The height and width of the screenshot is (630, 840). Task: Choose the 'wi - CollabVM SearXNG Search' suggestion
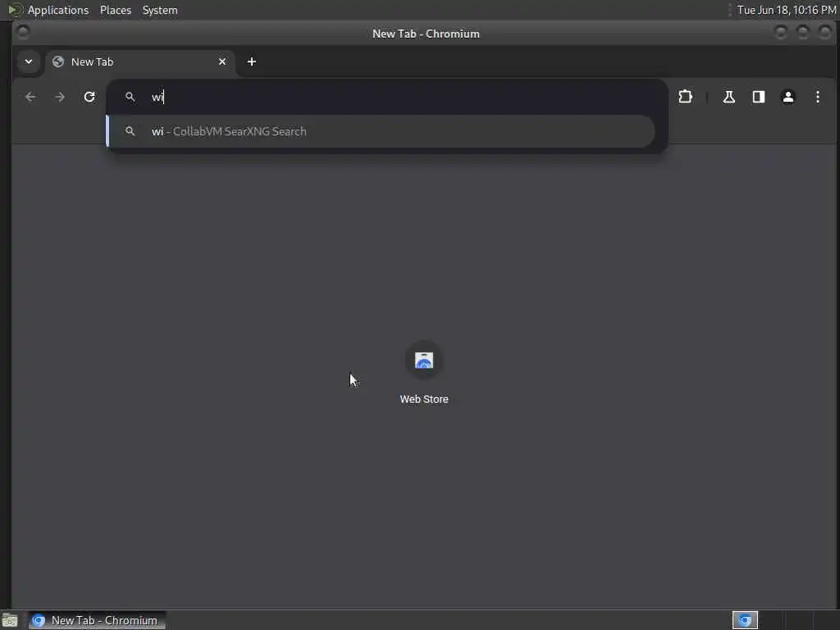tap(381, 131)
